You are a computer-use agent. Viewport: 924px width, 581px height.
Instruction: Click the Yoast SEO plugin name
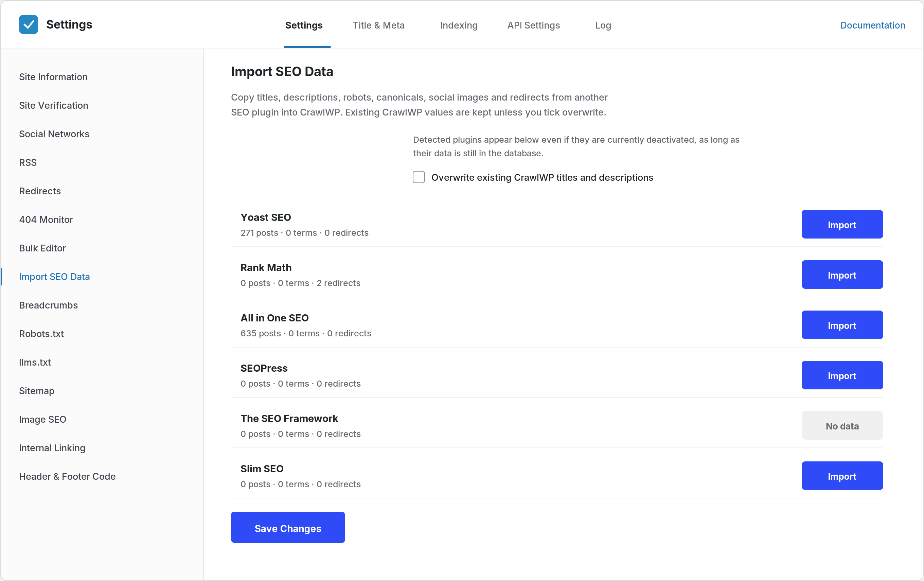tap(266, 217)
